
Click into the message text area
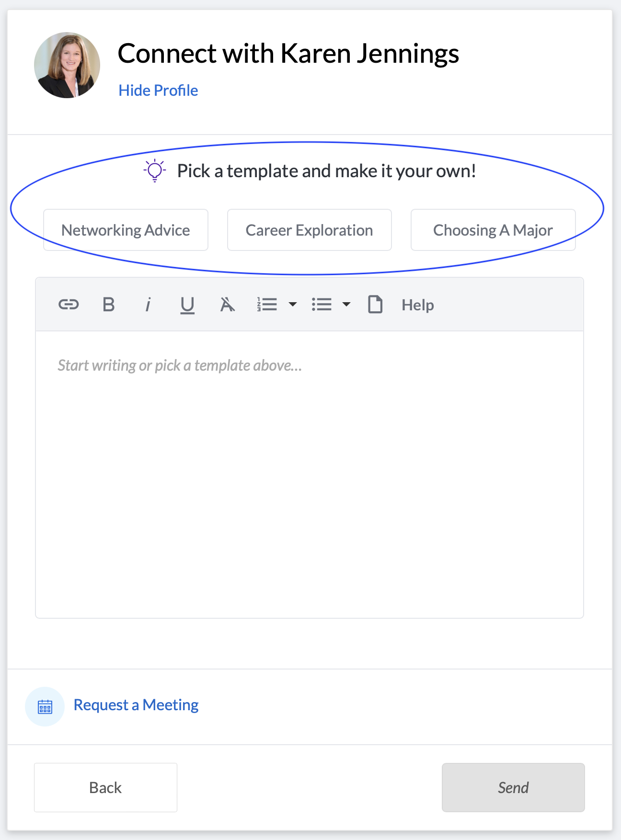pyautogui.click(x=310, y=474)
